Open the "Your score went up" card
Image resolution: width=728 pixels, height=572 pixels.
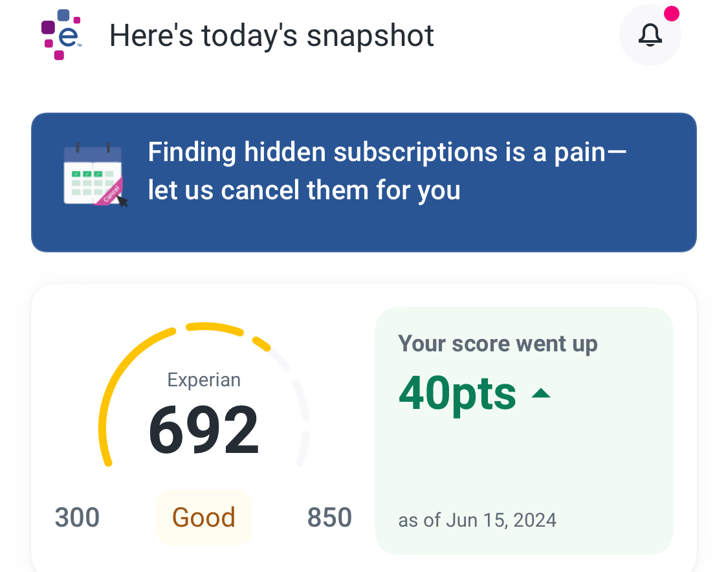click(498, 344)
